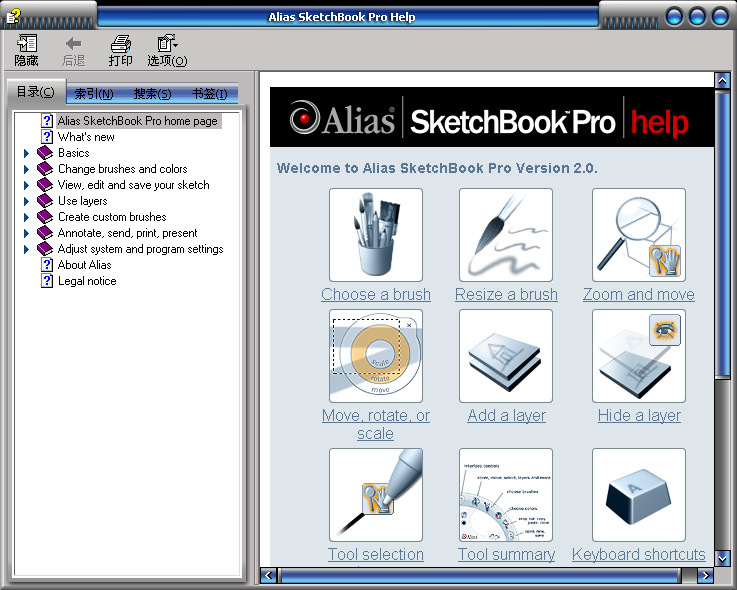Click the Change brushes and colors book icon
The image size is (737, 590).
(45, 169)
